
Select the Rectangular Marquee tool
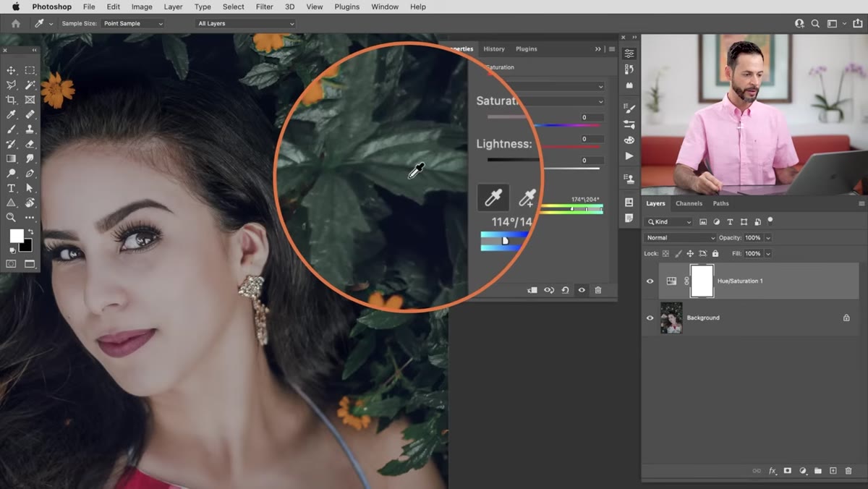[x=30, y=70]
